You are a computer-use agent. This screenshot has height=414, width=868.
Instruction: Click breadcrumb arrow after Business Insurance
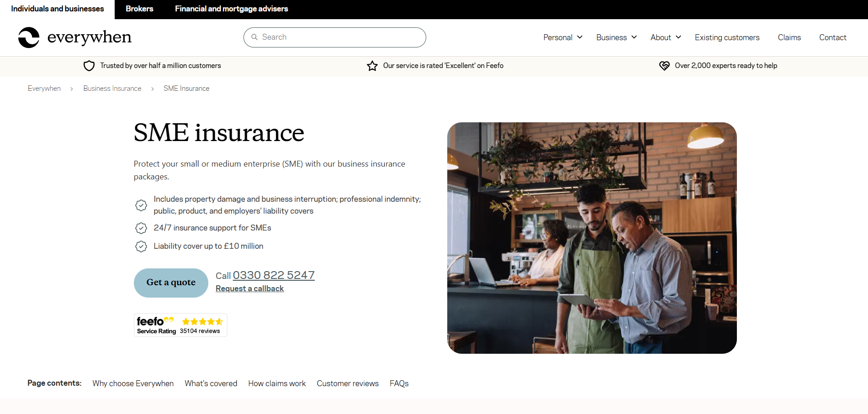pyautogui.click(x=153, y=89)
